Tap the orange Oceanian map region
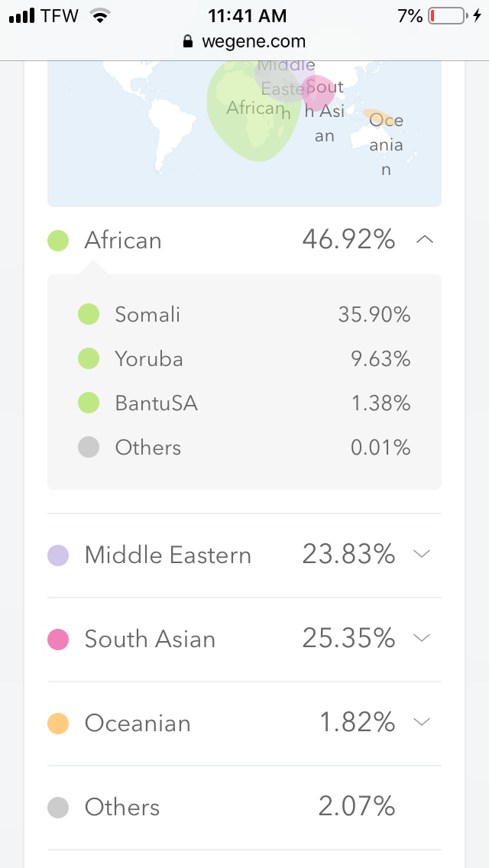The image size is (489, 868). pyautogui.click(x=376, y=117)
